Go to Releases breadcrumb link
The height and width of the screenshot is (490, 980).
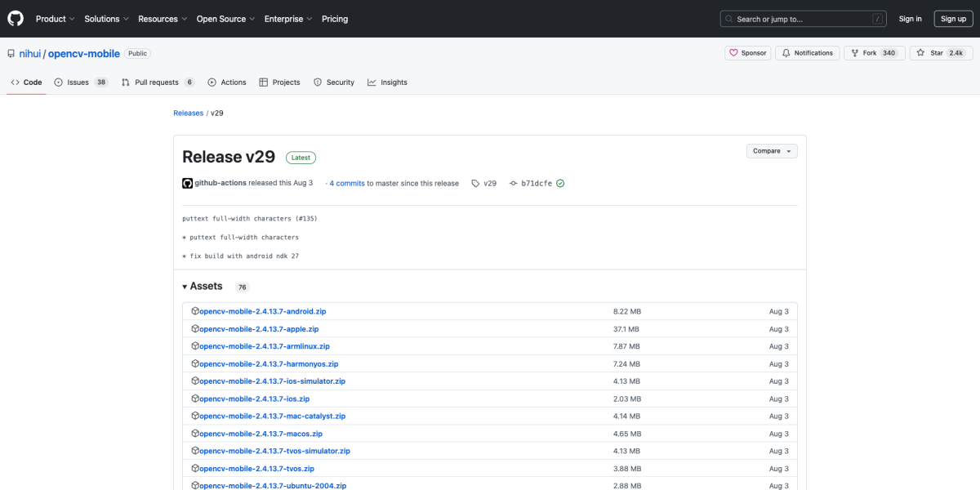(188, 114)
